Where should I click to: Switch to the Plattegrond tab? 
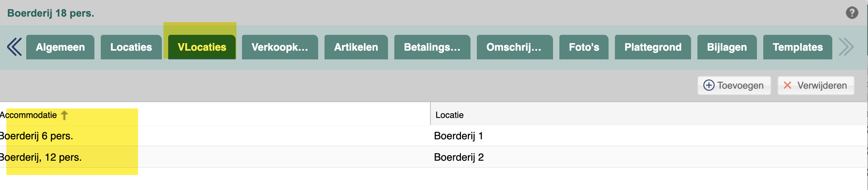click(x=653, y=47)
